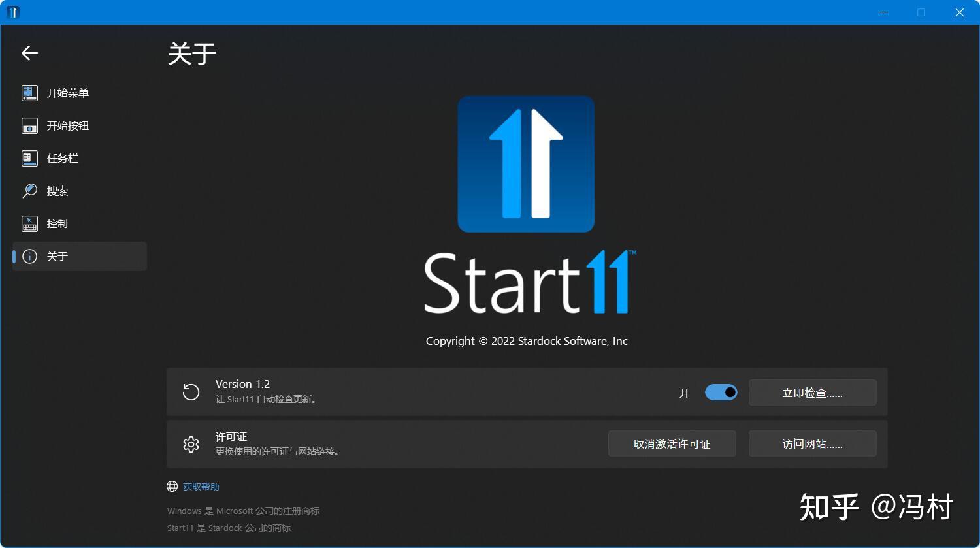Select the 搜索 sidebar item
The image size is (980, 548).
[x=80, y=191]
